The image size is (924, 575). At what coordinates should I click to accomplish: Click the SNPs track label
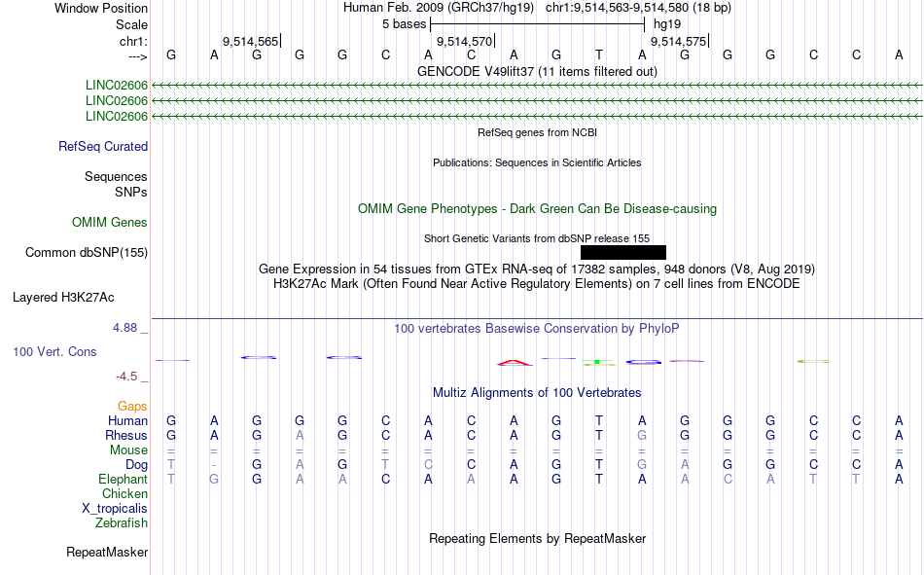click(131, 193)
